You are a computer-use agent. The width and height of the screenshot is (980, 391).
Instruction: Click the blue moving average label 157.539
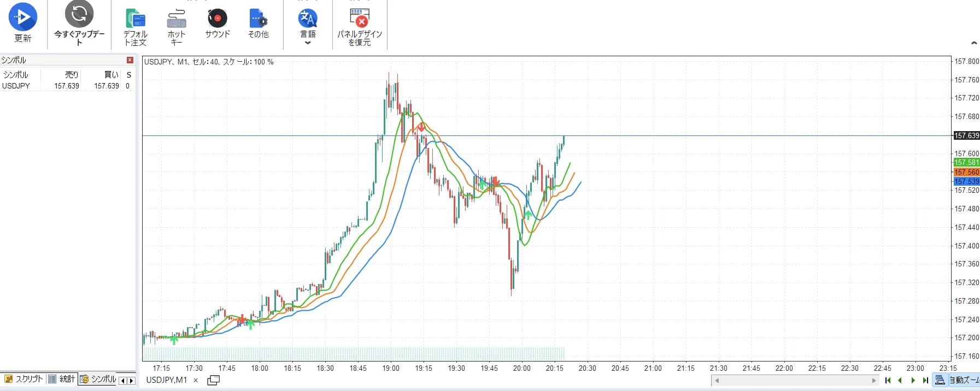(966, 181)
